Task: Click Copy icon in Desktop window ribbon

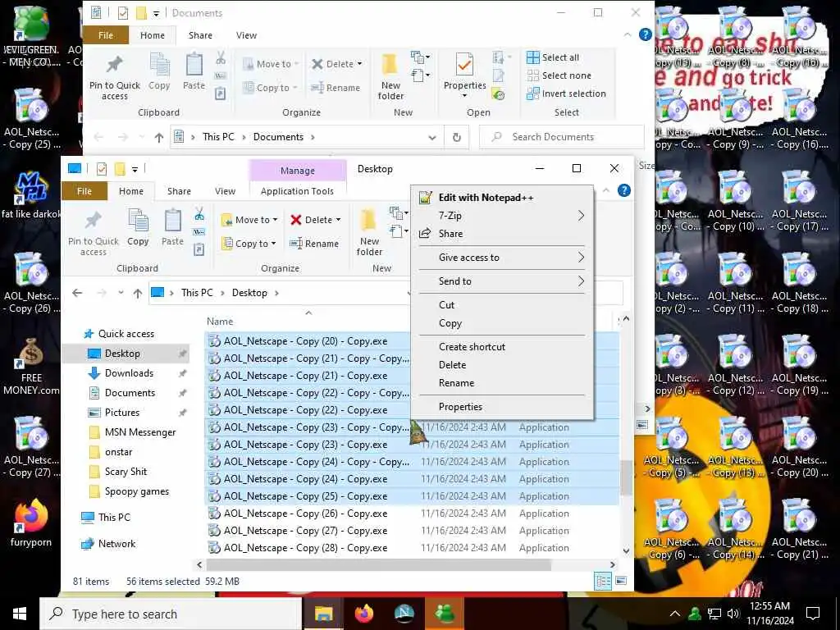Action: [x=138, y=227]
